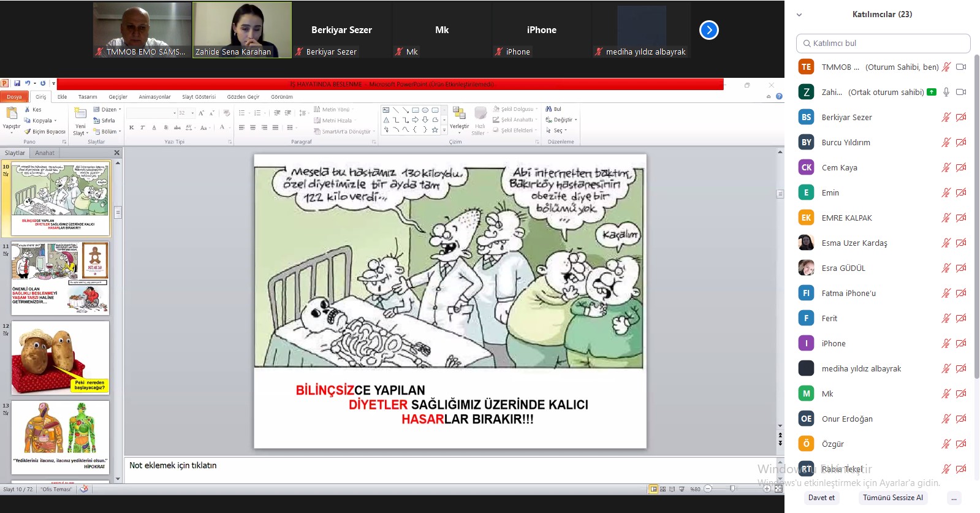Open the more options (...) participants button
Viewport: 980px width, 513px height.
(x=954, y=498)
